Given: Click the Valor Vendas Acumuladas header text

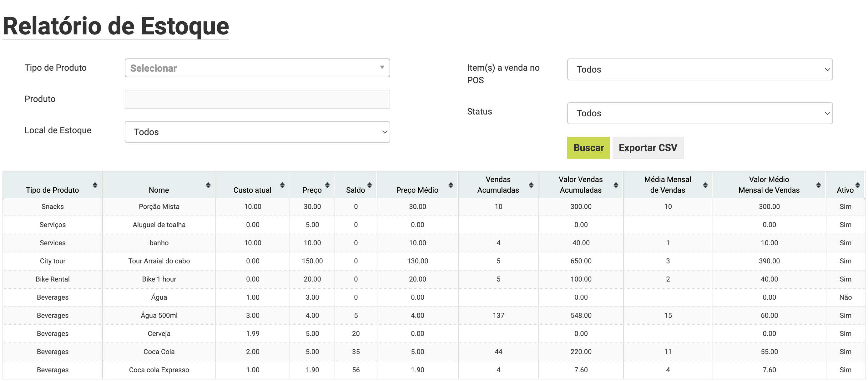Looking at the screenshot, I should pos(581,185).
